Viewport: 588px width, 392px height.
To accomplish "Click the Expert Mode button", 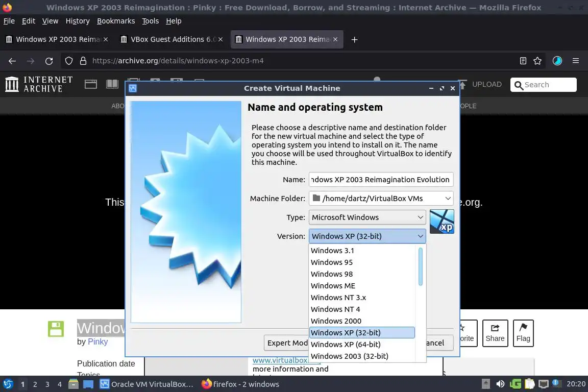I will (x=286, y=343).
